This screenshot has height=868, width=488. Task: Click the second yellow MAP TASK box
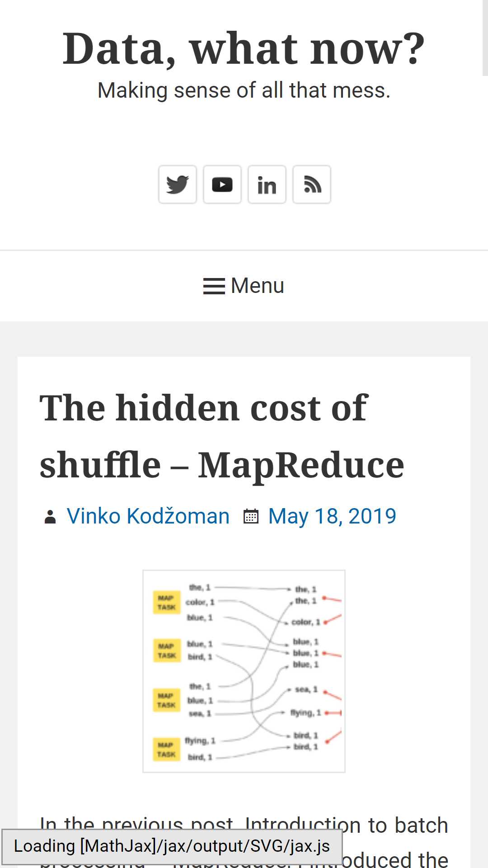click(x=166, y=651)
